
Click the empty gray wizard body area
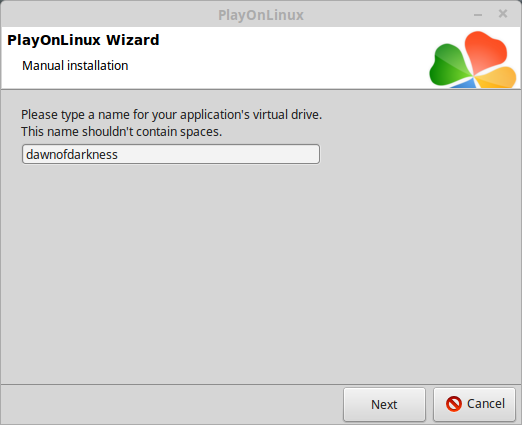(261, 267)
